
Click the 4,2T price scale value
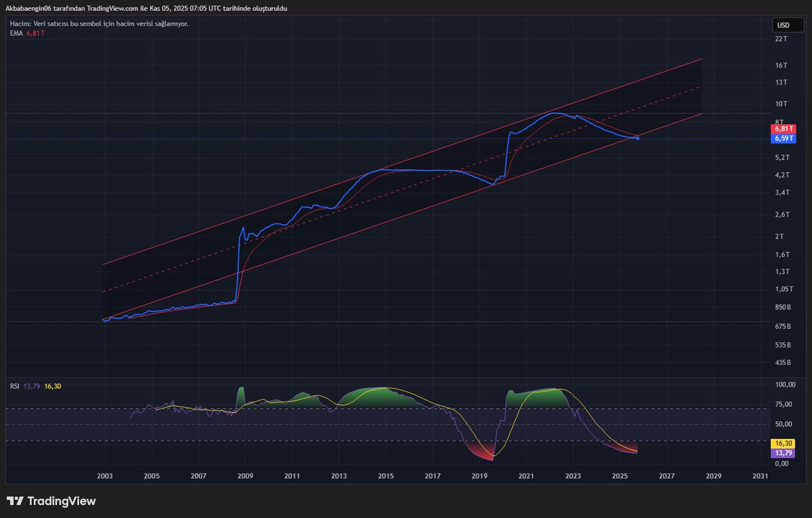coord(783,175)
